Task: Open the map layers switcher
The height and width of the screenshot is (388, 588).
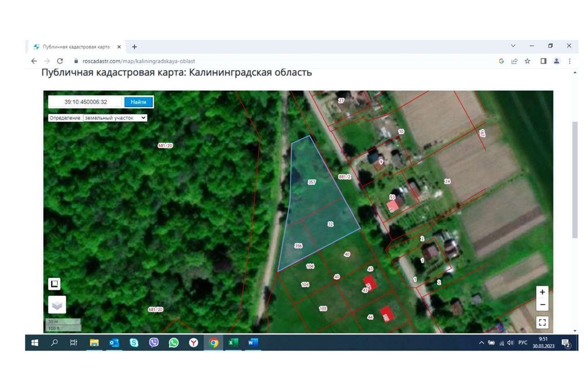Action: 57,305
